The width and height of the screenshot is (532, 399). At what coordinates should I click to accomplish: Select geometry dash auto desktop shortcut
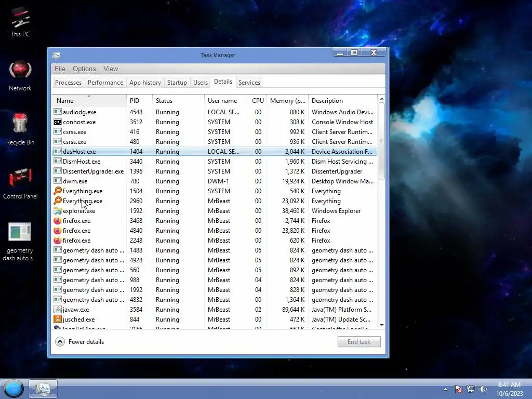tap(20, 242)
